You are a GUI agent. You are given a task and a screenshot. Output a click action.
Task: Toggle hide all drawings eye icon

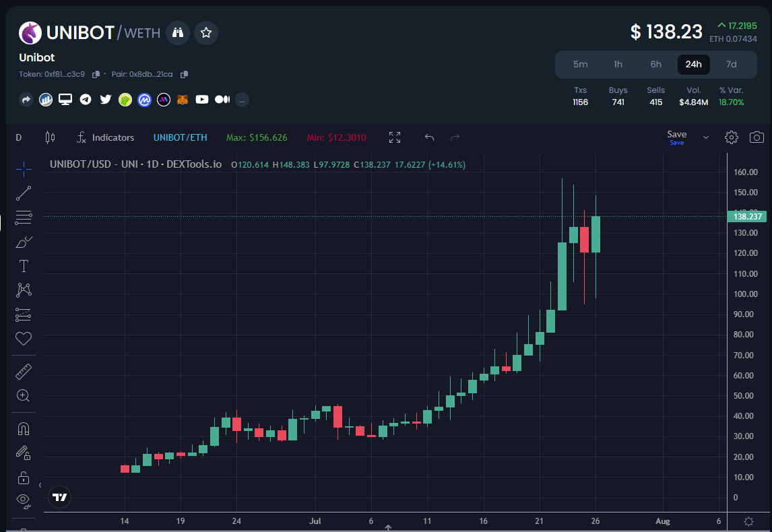pyautogui.click(x=23, y=501)
